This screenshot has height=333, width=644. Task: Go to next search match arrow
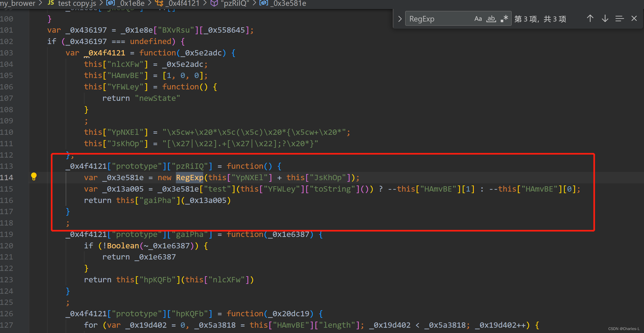click(x=605, y=19)
